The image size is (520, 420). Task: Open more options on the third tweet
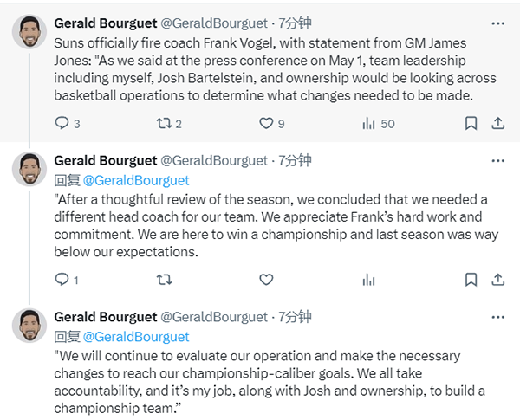pos(497,318)
